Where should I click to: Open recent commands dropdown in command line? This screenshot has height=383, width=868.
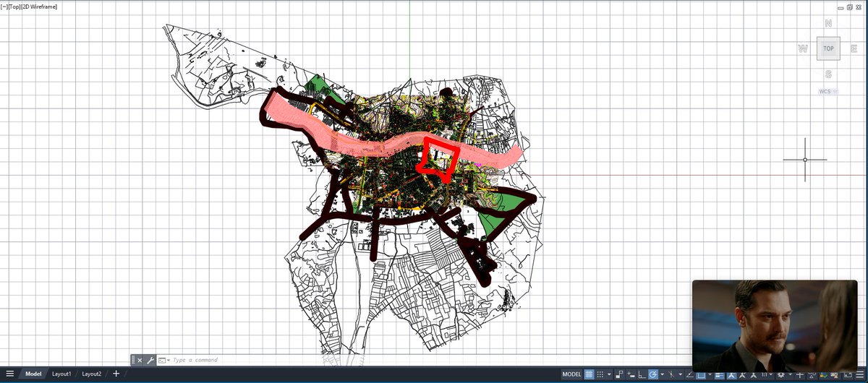tap(163, 360)
